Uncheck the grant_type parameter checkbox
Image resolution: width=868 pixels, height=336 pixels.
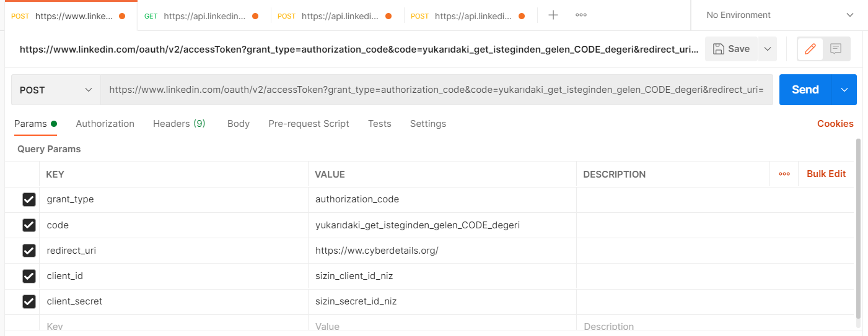click(29, 199)
